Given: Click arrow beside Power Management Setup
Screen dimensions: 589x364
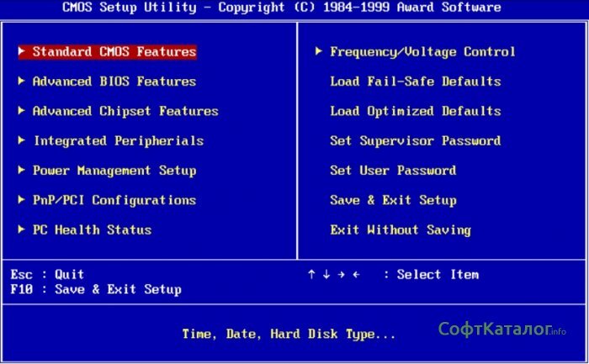Looking at the screenshot, I should click(x=22, y=170).
